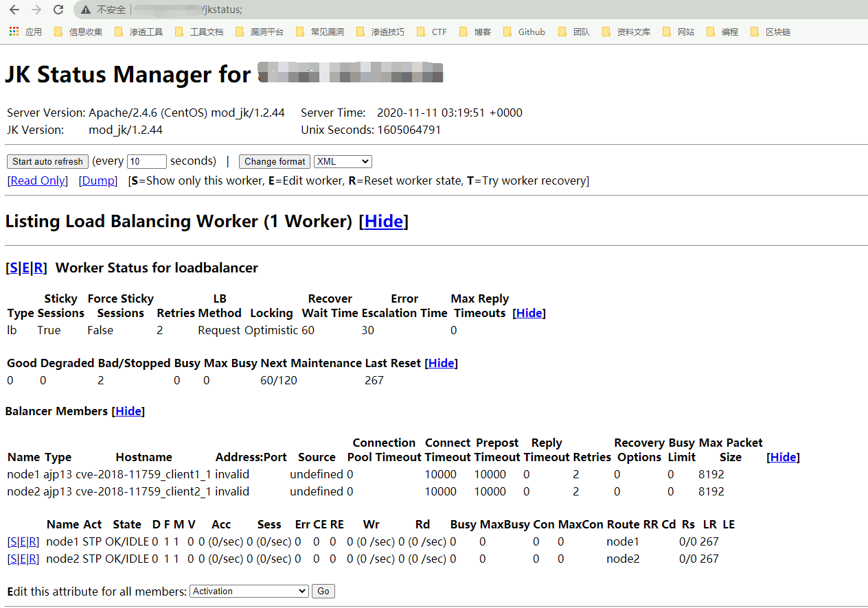Open the XML format dropdown
Image resolution: width=868 pixels, height=608 pixels.
click(343, 161)
